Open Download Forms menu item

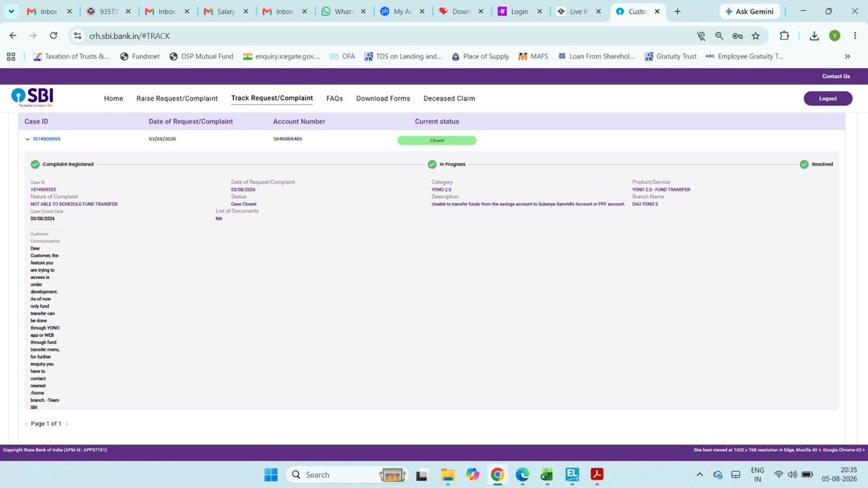click(383, 98)
